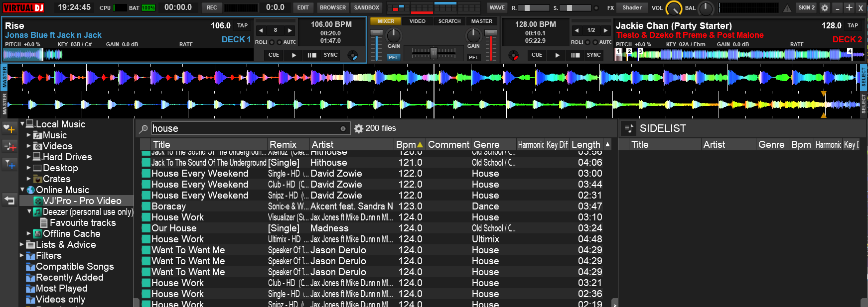The height and width of the screenshot is (307, 868).
Task: Switch to the SCRATCH tab
Action: 449,21
